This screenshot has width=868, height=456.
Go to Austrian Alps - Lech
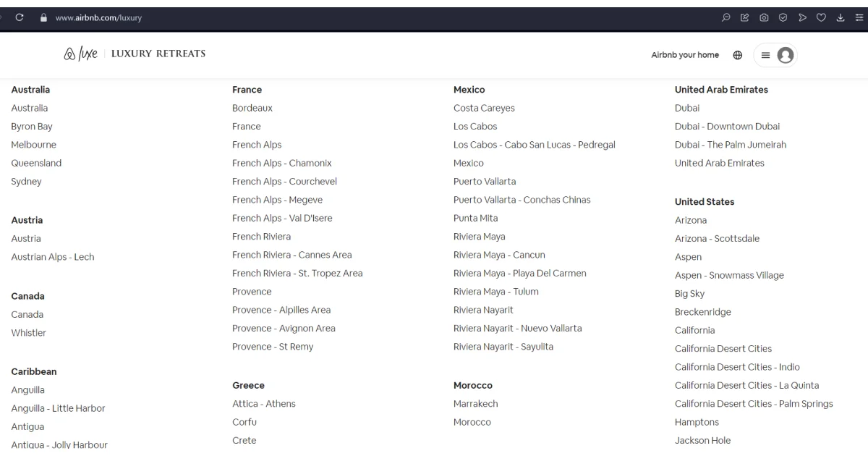point(53,257)
